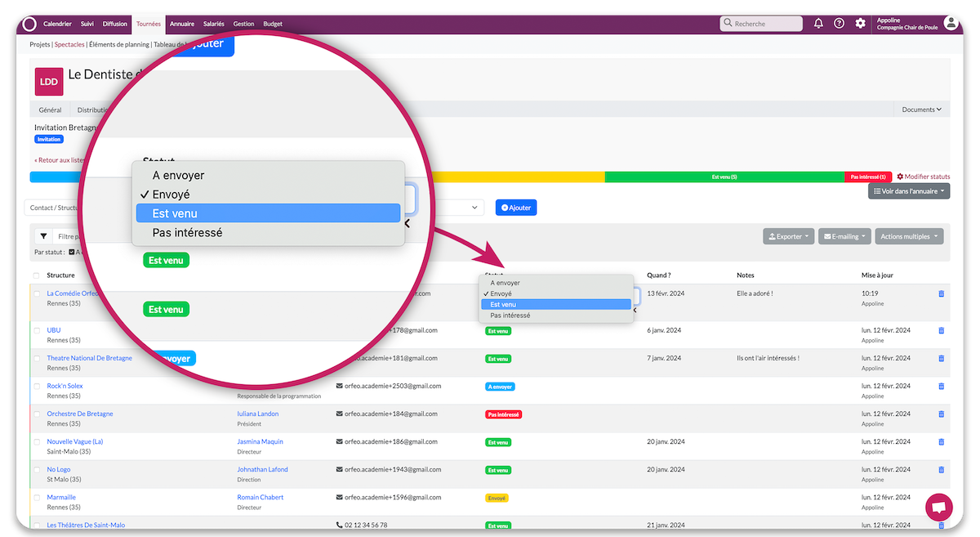Delete the Rock'n Solex row with trash icon

pos(941,386)
